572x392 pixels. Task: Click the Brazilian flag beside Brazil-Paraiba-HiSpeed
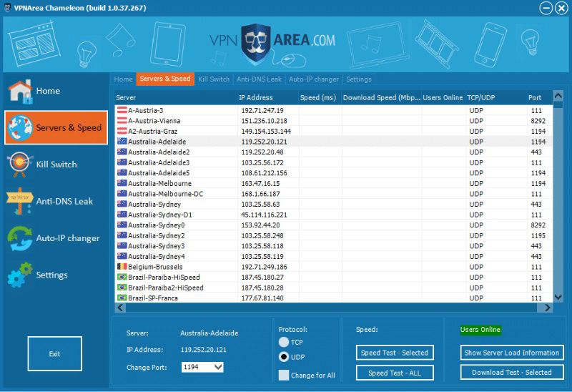[122, 277]
